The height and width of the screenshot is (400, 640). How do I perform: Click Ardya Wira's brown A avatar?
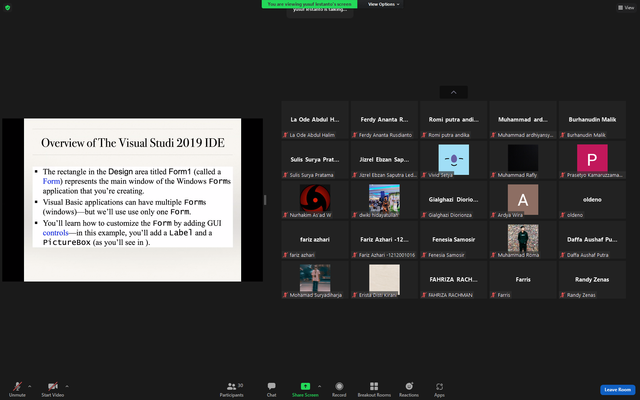pos(523,200)
